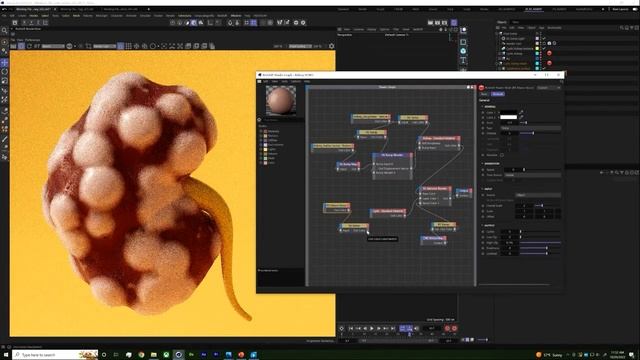This screenshot has width=640, height=360.
Task: Toggle keyframe dot beside Contrast
Action: pos(483,253)
